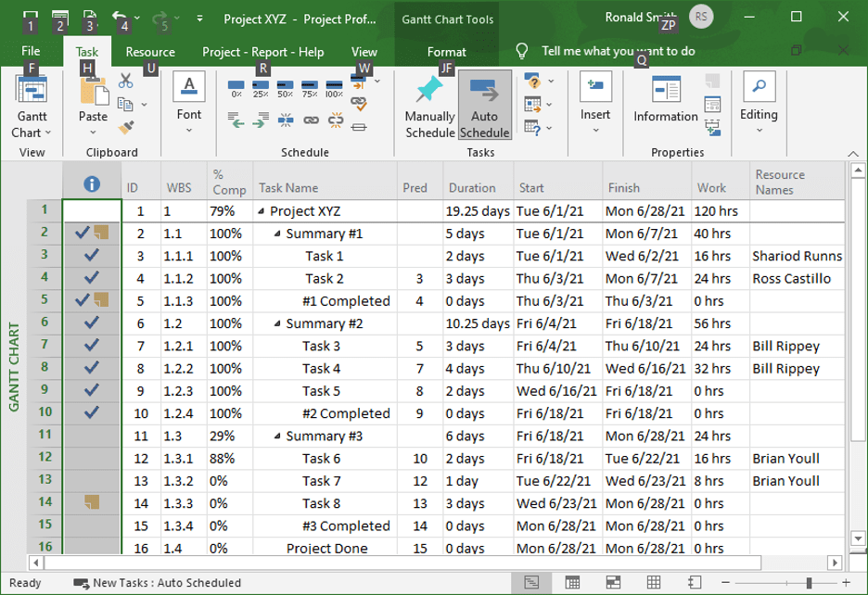Click the Details icon in Properties
Image resolution: width=868 pixels, height=595 pixels.
tap(712, 104)
